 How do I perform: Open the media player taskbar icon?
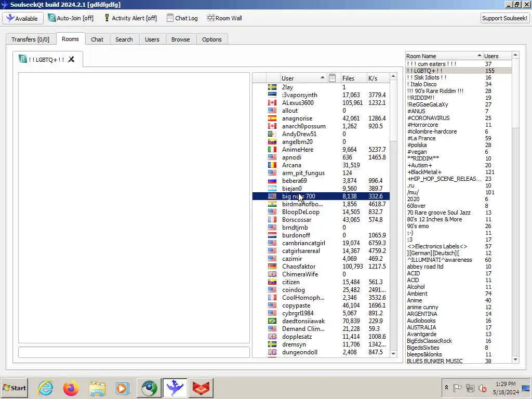122,388
